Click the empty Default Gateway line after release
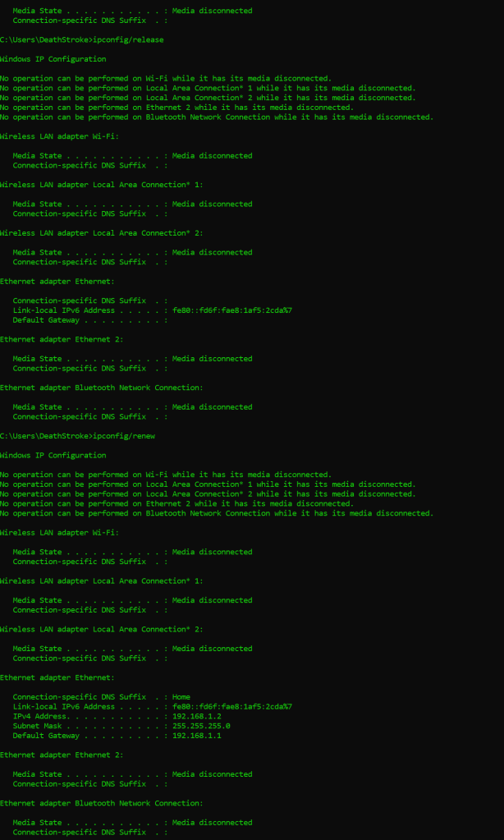This screenshot has height=840, width=504. (90, 320)
